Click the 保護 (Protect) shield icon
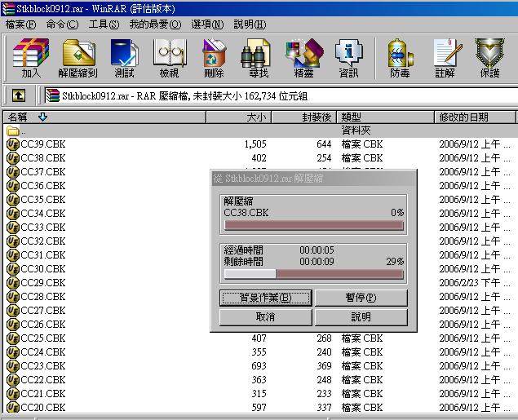Image resolution: width=518 pixels, height=420 pixels. click(x=490, y=53)
